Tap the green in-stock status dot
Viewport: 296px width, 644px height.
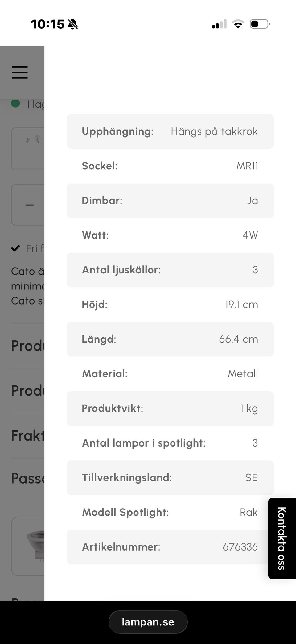tap(15, 103)
